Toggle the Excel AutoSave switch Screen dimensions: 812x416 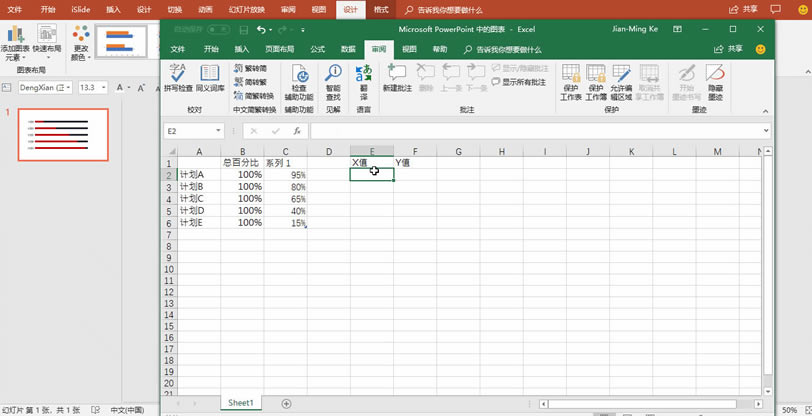click(218, 30)
